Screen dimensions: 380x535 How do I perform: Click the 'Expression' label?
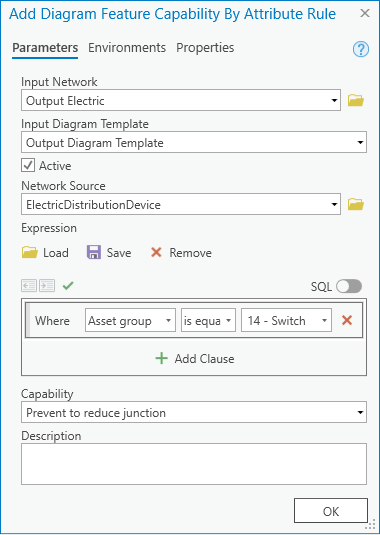point(49,228)
